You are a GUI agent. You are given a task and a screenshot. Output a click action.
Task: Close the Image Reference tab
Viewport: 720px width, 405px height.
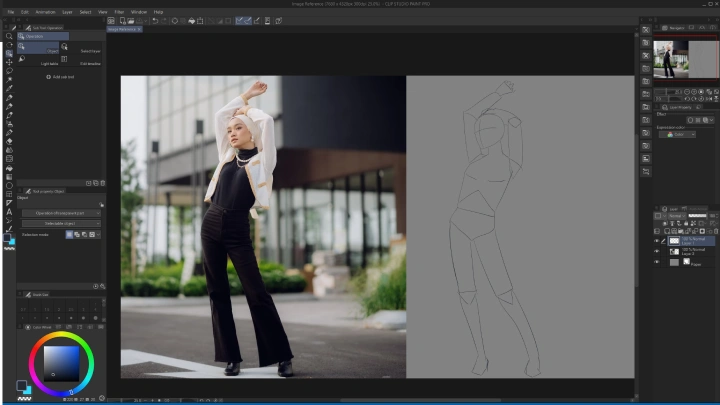139,29
